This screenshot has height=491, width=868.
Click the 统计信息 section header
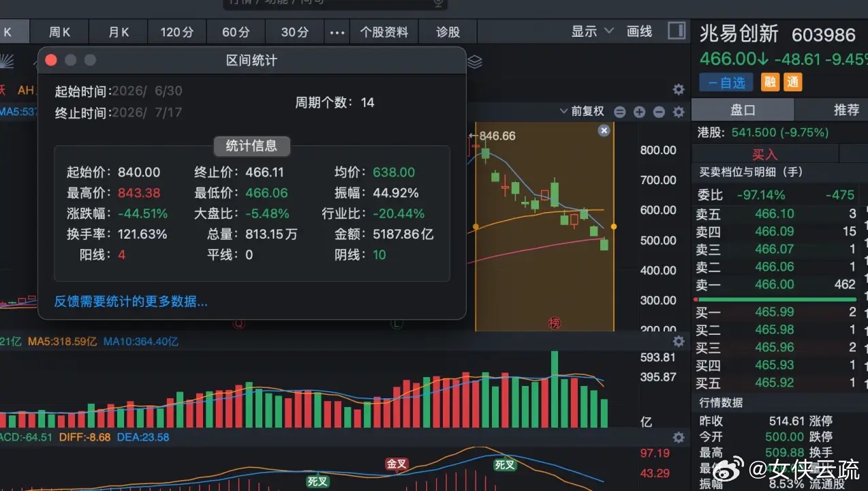coord(251,145)
